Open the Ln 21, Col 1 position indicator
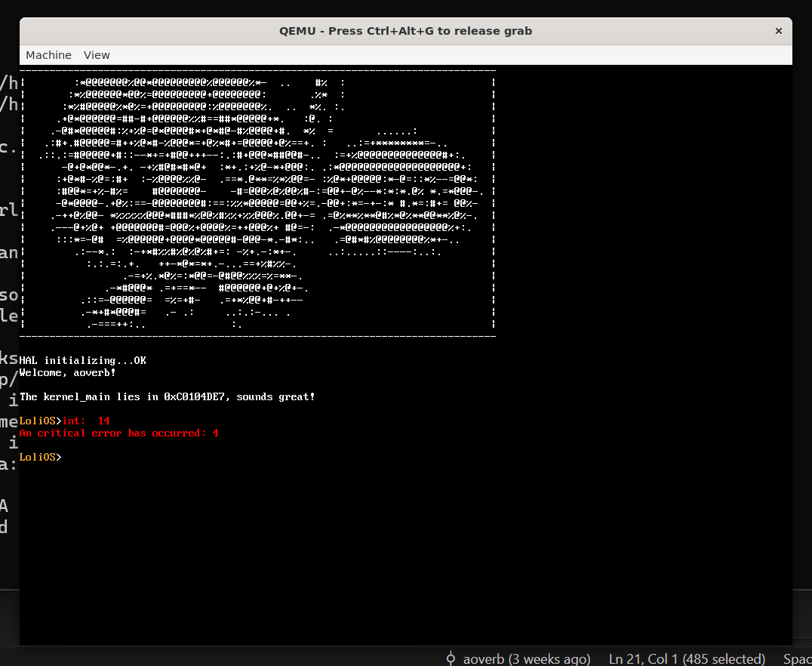The height and width of the screenshot is (666, 812). (x=687, y=658)
